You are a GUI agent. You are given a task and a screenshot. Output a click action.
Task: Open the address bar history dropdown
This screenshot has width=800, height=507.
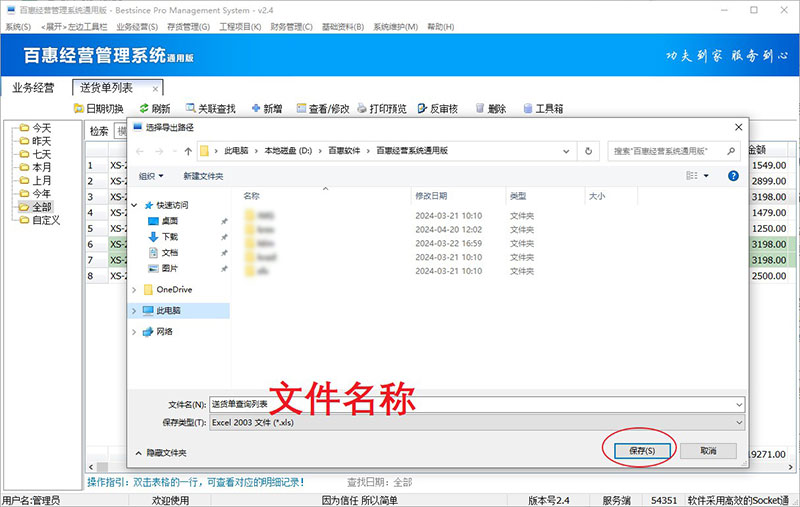pos(566,151)
